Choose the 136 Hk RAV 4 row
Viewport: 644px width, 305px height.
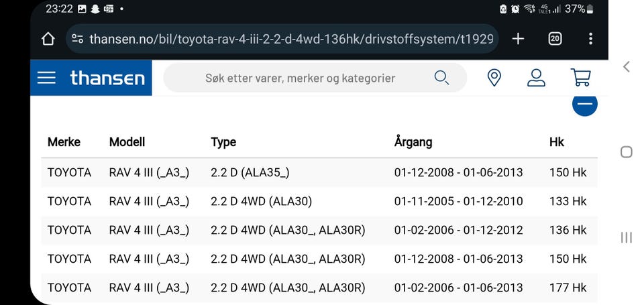click(x=319, y=230)
